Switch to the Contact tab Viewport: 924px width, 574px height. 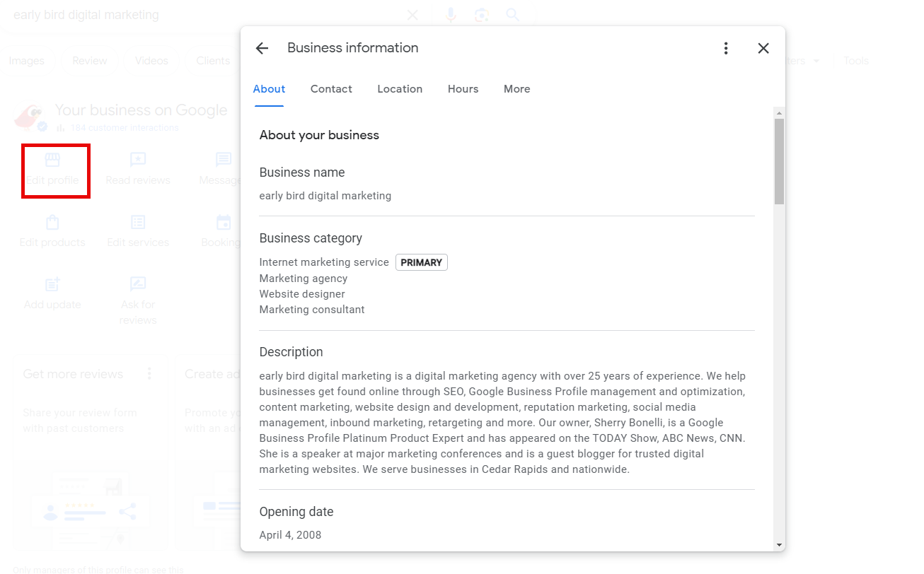(331, 89)
